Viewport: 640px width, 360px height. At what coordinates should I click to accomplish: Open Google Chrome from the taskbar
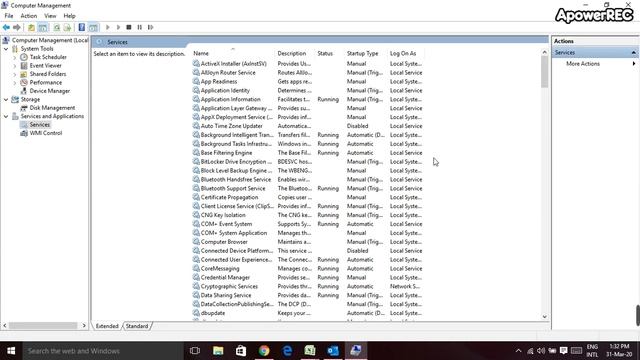pyautogui.click(x=264, y=351)
